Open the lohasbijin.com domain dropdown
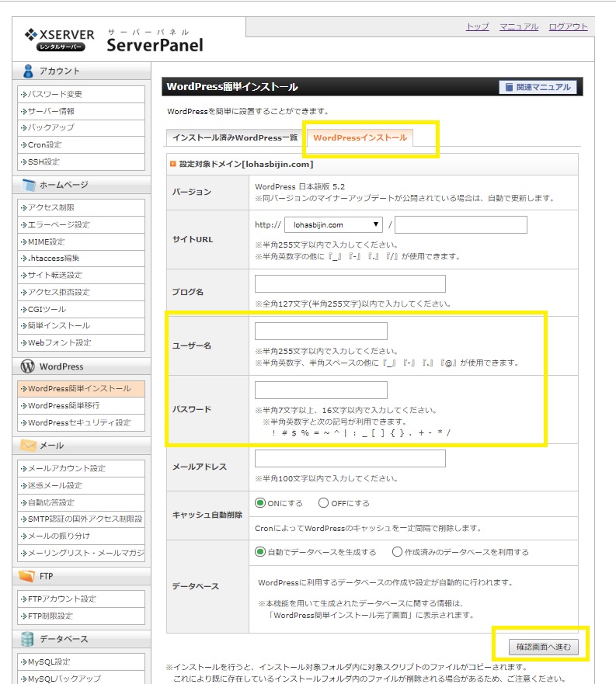This screenshot has width=616, height=684. [333, 224]
